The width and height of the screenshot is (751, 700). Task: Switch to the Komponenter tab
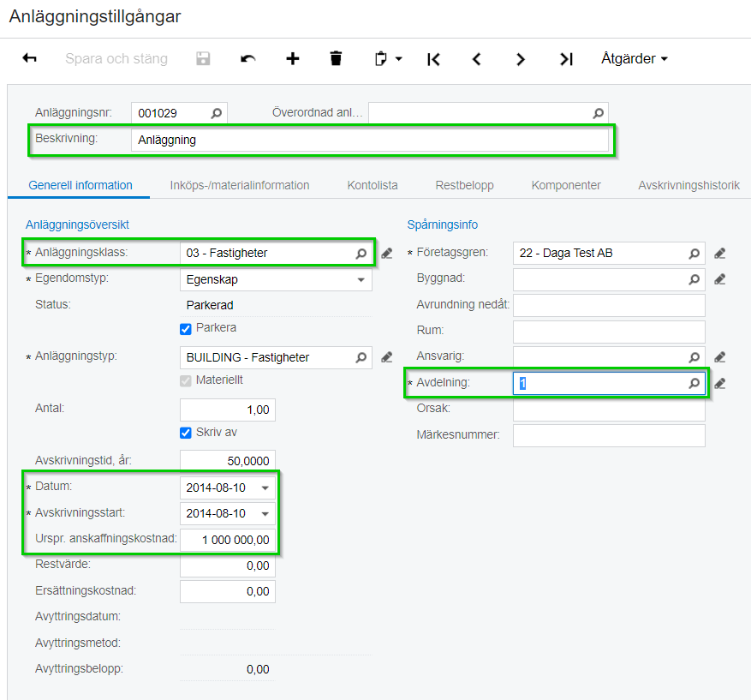tap(566, 185)
